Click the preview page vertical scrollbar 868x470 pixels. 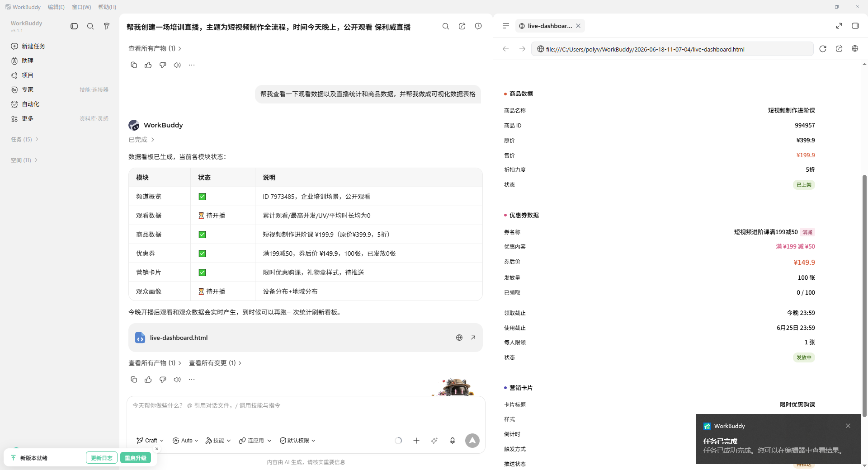[x=864, y=296]
